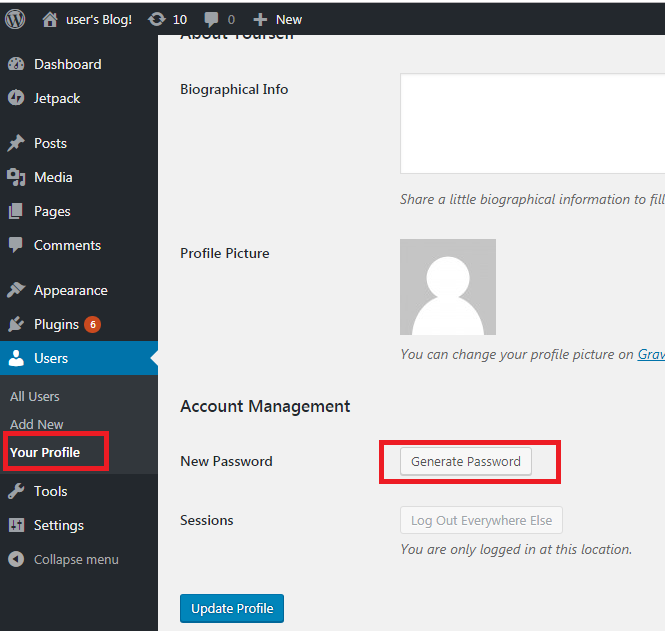Click the Dashboard gauge icon
This screenshot has height=631, width=665.
(16, 64)
